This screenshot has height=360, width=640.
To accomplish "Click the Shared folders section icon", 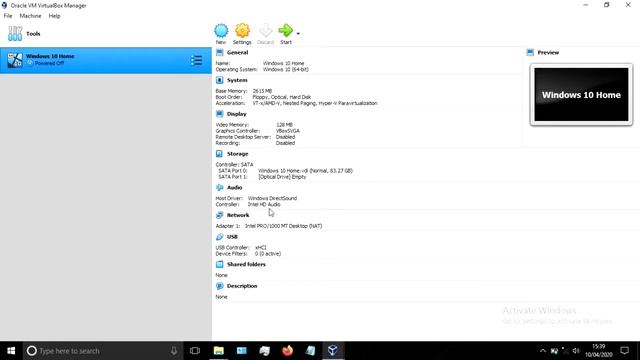I will tap(220, 264).
